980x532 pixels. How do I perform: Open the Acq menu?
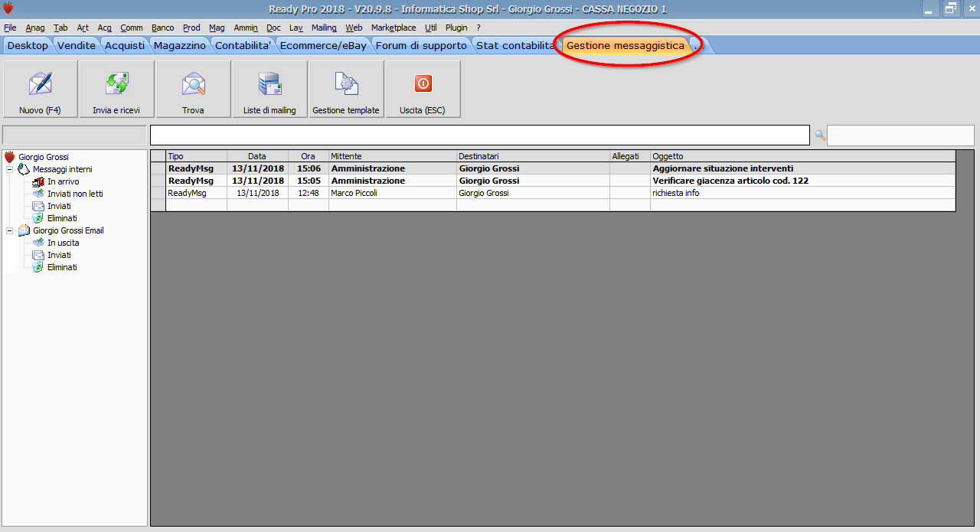(x=104, y=28)
